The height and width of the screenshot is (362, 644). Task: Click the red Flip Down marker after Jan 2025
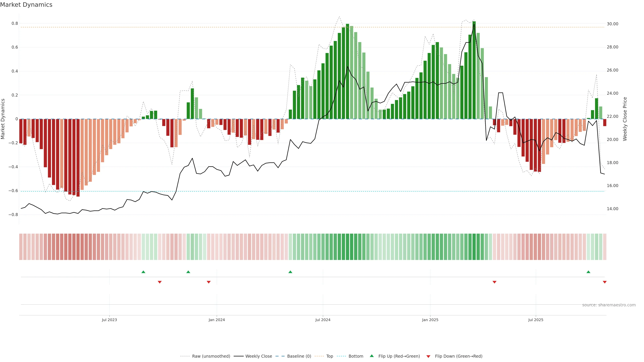click(494, 282)
